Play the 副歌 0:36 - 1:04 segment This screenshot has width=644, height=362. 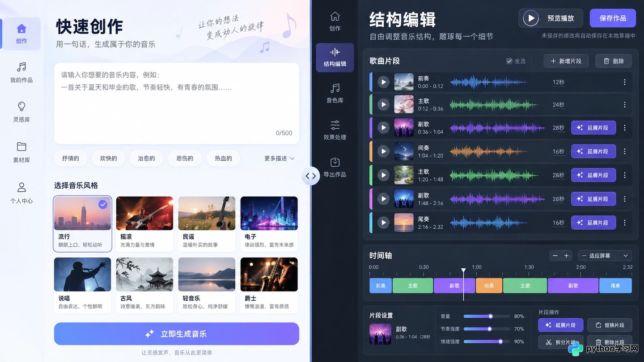pos(383,127)
